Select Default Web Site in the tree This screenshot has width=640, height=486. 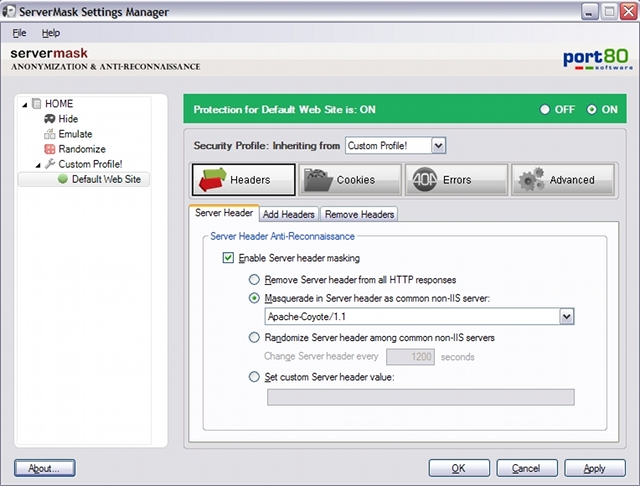coord(106,179)
